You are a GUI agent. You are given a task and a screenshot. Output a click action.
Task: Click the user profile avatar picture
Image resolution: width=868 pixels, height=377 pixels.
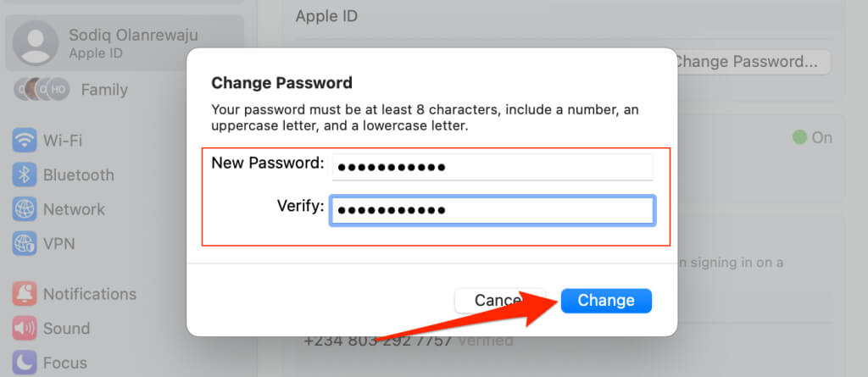click(36, 43)
